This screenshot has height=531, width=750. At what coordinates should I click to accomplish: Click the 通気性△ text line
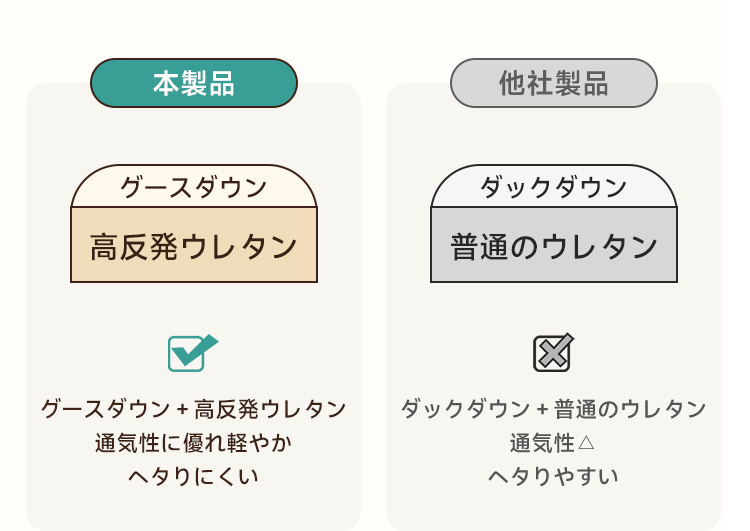coord(552,443)
